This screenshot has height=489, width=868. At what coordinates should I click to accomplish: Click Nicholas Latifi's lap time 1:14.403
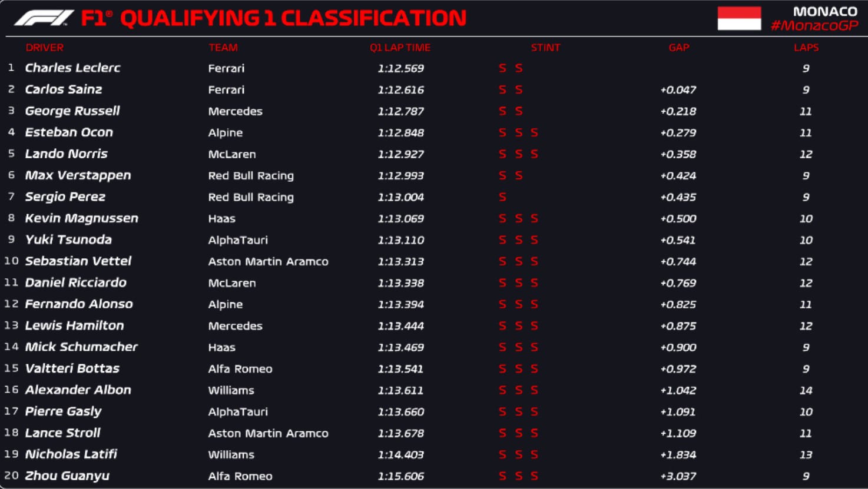401,455
